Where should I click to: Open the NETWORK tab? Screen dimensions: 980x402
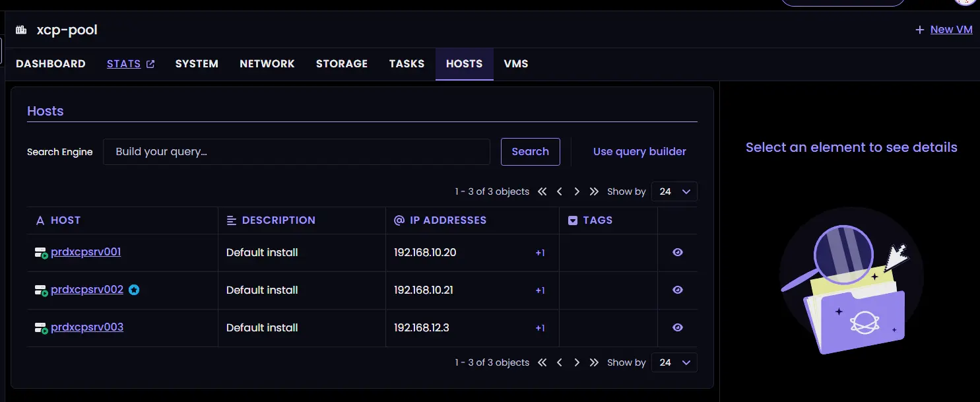(x=267, y=64)
